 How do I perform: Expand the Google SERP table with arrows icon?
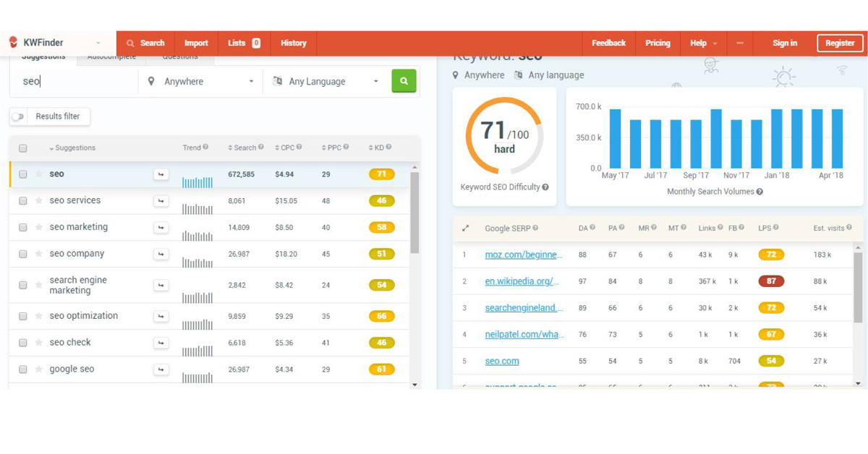(x=465, y=228)
